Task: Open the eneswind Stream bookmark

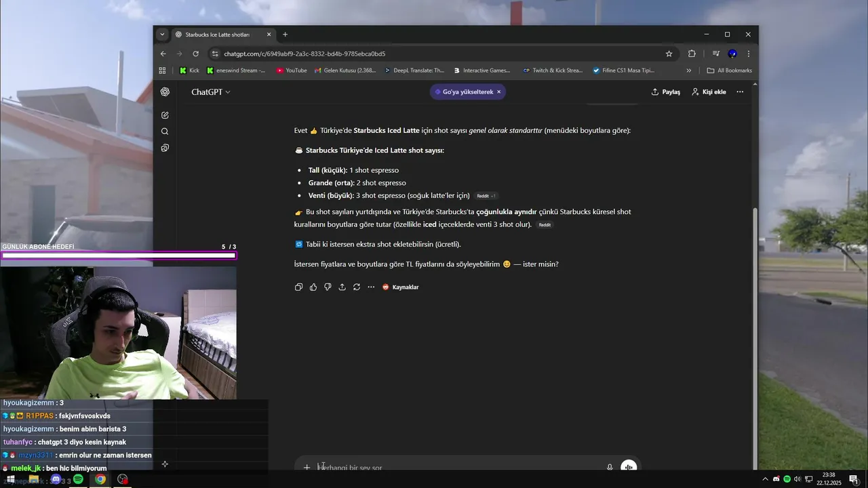Action: coord(236,70)
